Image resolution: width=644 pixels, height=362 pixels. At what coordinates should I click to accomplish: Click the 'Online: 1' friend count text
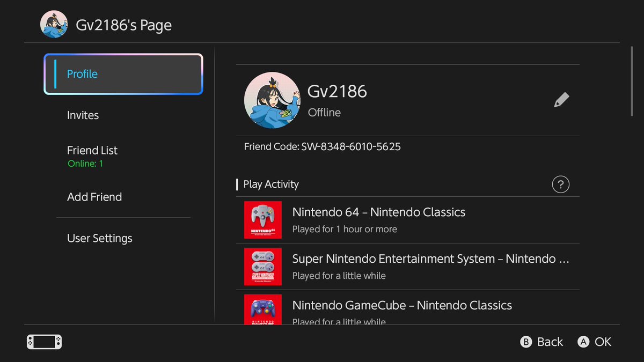[85, 164]
